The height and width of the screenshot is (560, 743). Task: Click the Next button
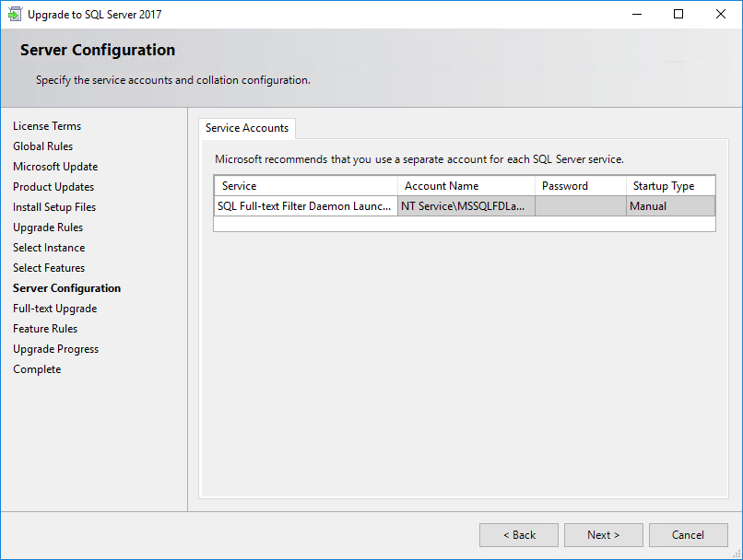click(x=603, y=535)
